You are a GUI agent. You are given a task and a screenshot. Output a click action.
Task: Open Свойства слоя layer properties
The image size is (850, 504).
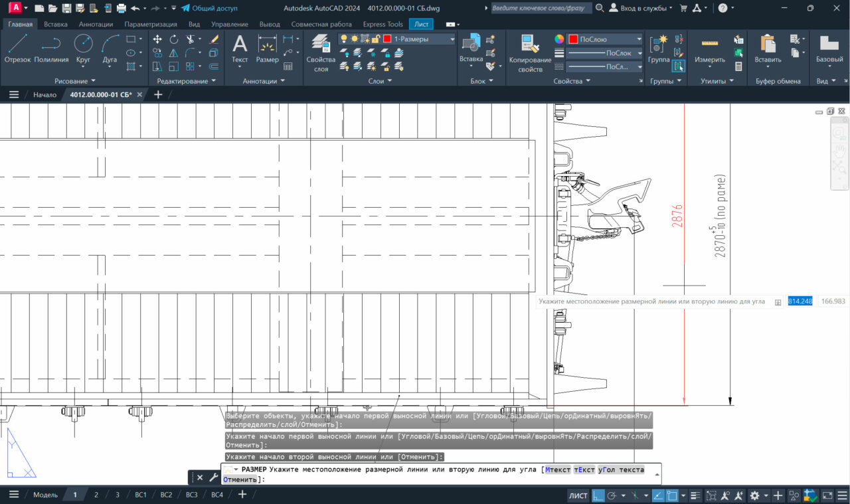point(321,52)
